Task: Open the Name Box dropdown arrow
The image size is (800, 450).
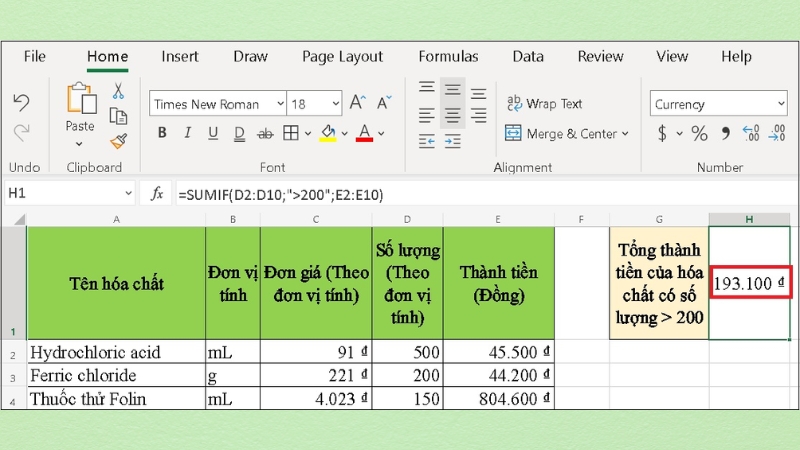Action: coord(128,194)
